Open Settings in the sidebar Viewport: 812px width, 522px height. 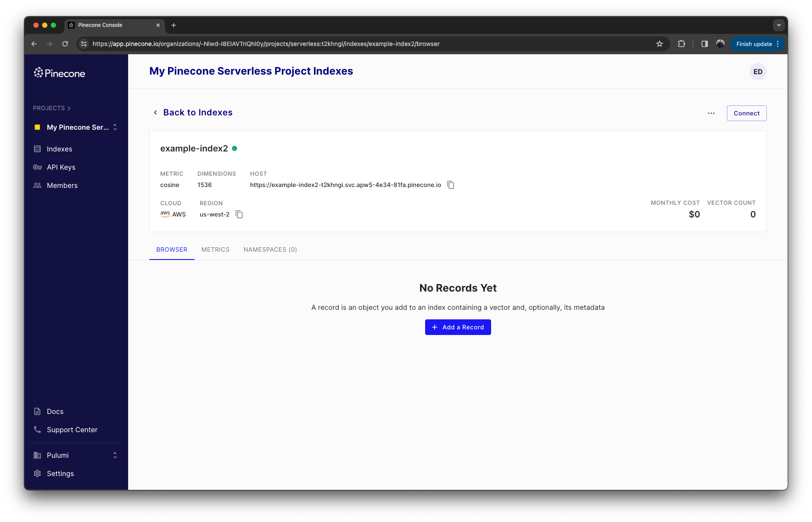click(x=60, y=473)
